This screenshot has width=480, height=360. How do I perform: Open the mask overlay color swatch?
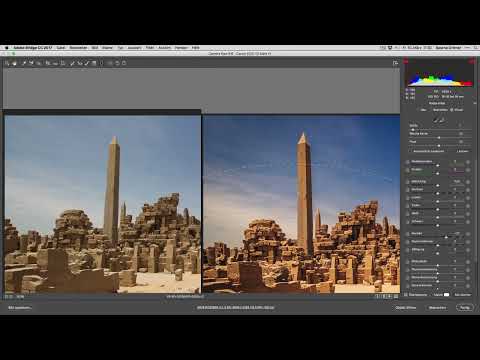pyautogui.click(x=446, y=295)
